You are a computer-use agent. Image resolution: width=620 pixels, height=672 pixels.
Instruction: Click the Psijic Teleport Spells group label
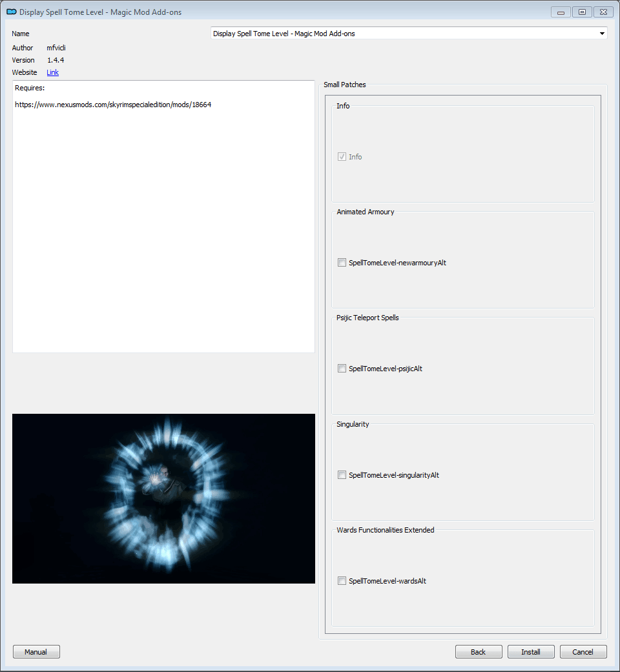[x=367, y=318]
